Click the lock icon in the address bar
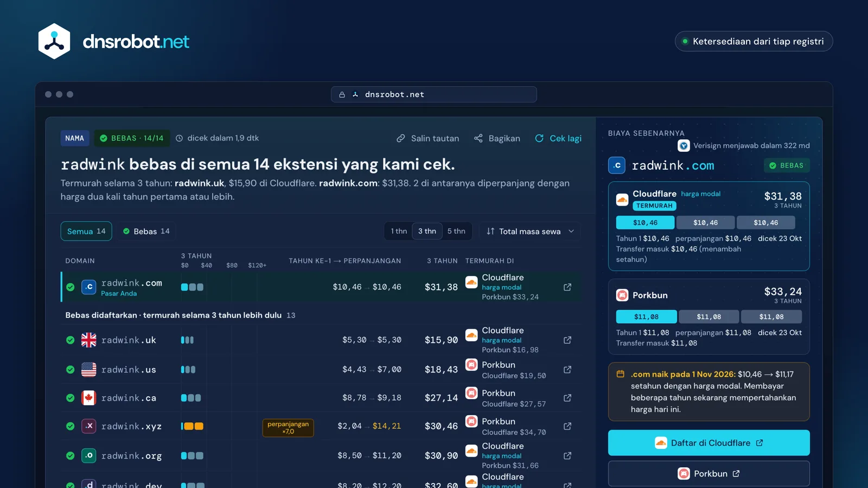The height and width of the screenshot is (488, 868). (342, 94)
